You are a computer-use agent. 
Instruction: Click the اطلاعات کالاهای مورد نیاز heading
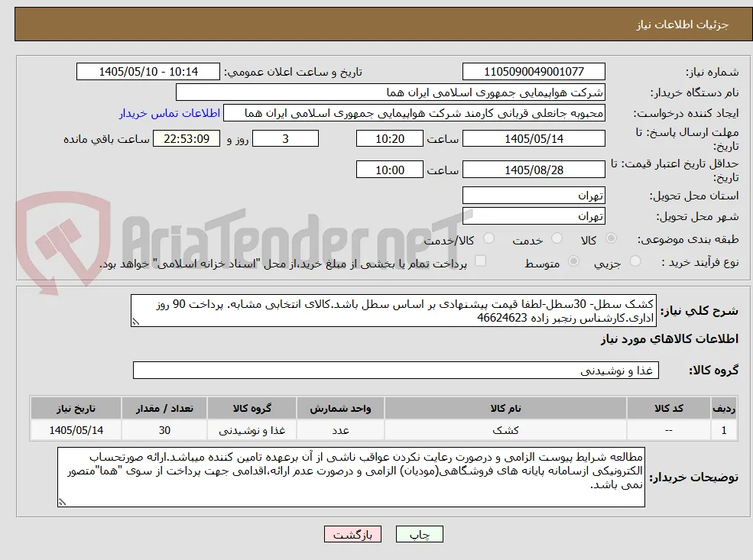tap(670, 339)
